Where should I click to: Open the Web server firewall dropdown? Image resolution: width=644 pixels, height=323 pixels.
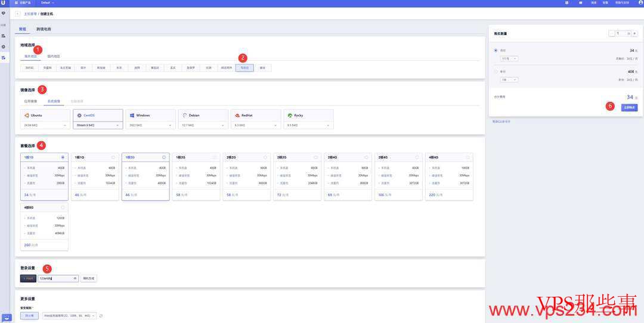pos(69,315)
